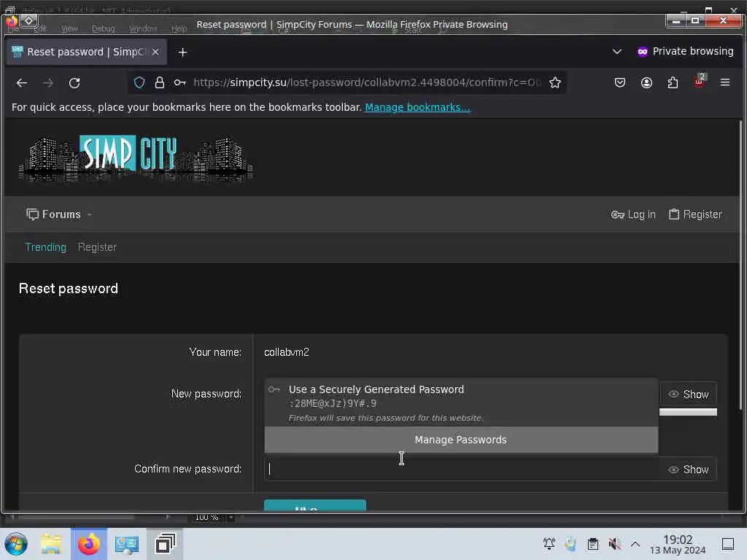Viewport: 747px width, 560px height.
Task: Open the taskbar clock showing 19:02
Action: click(678, 544)
